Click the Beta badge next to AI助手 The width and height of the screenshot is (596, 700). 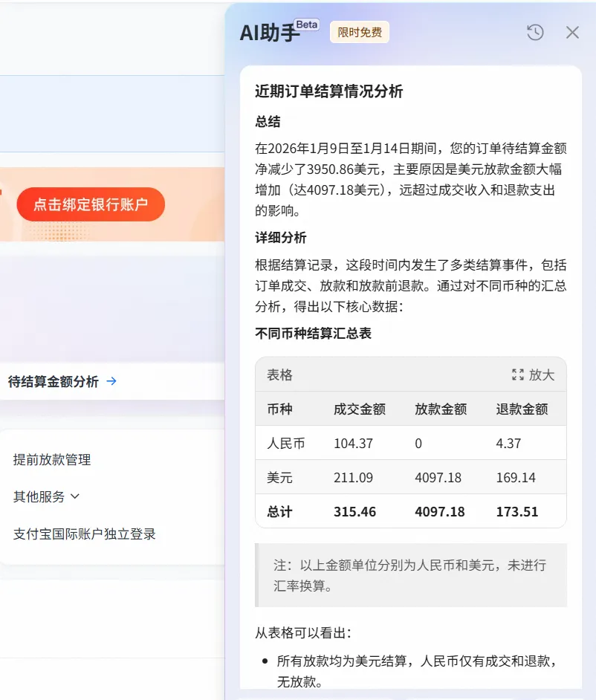tap(306, 25)
